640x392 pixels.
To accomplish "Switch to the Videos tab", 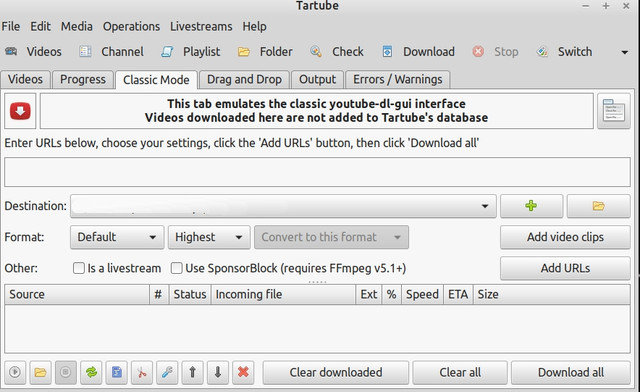I will pos(25,79).
